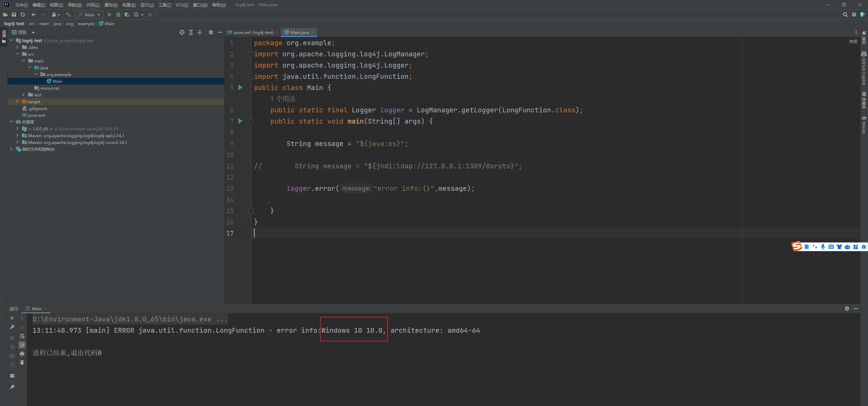Image resolution: width=868 pixels, height=406 pixels.
Task: Collapse all in project tree
Action: pyautogui.click(x=200, y=32)
